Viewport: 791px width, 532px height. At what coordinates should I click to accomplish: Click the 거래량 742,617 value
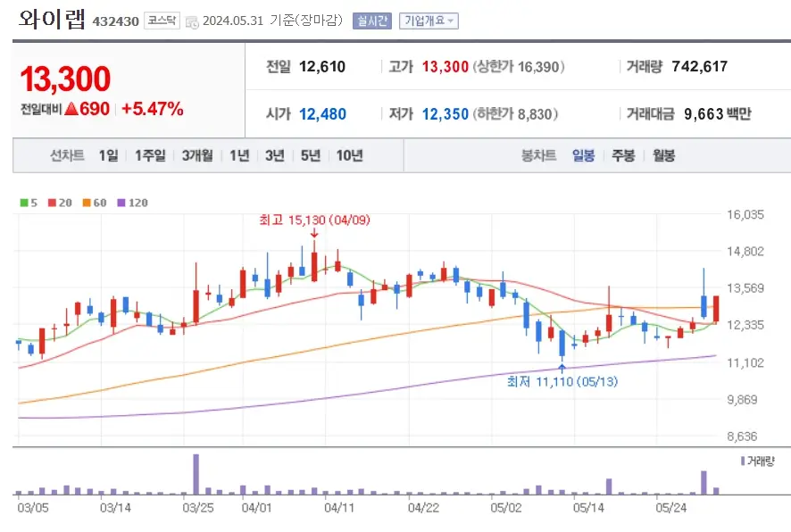coord(700,67)
